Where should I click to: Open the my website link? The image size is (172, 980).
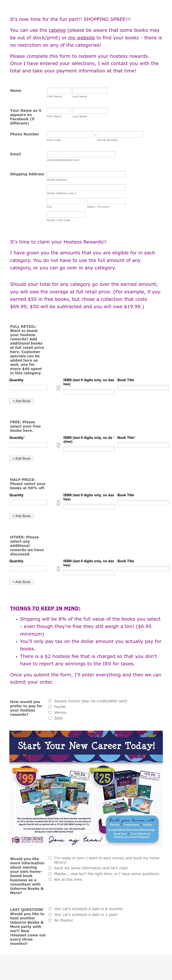click(x=81, y=38)
